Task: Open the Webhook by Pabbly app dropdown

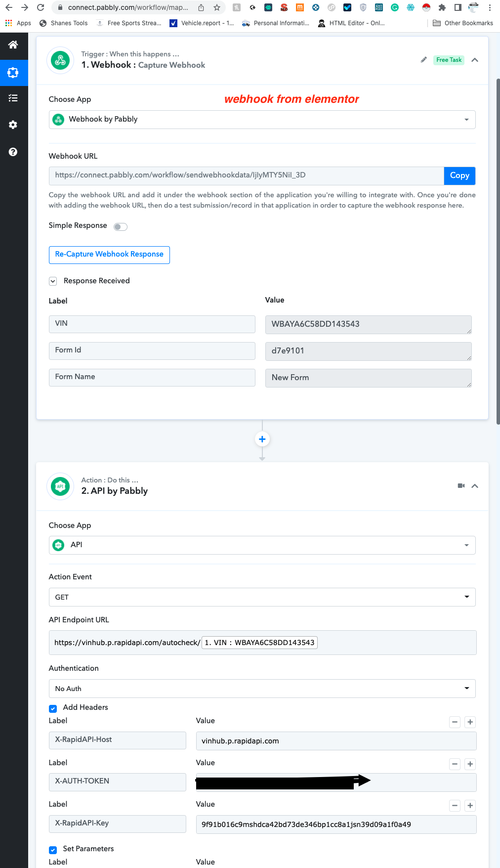Action: (262, 120)
